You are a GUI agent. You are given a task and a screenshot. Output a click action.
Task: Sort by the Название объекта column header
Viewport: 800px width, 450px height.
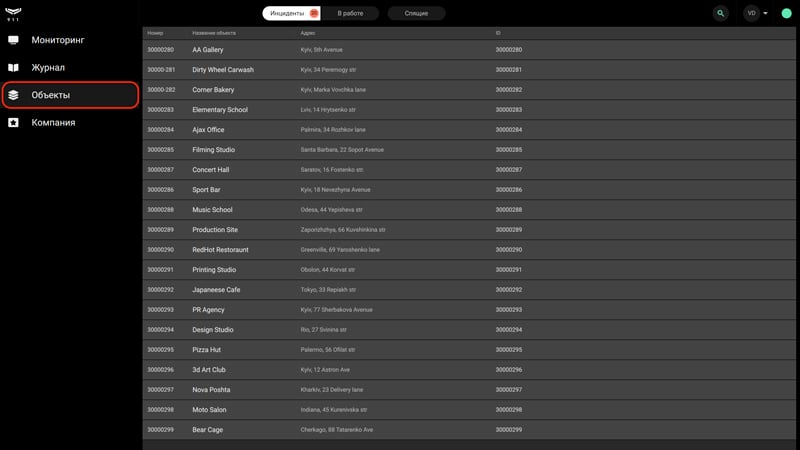(214, 33)
